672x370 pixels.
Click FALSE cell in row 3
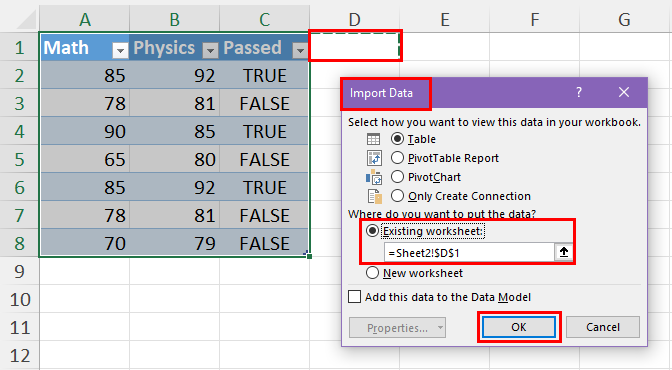[264, 103]
